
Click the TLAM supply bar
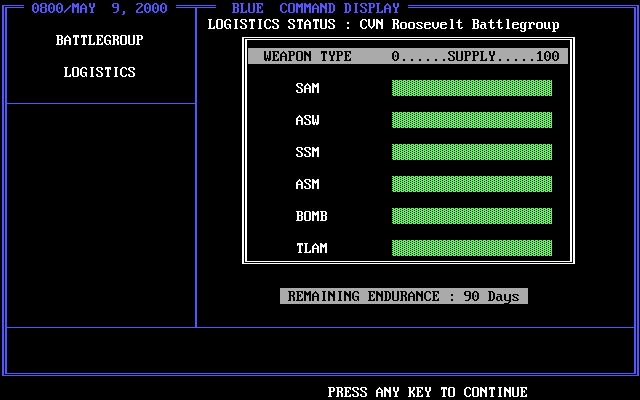(x=472, y=248)
